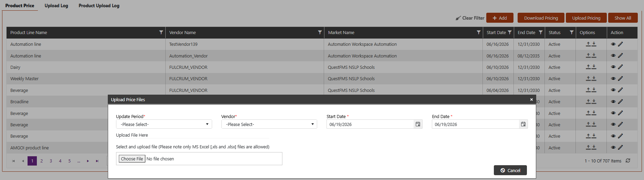Open End Date calendar picker in dialog
Viewport: 644px width, 180px height.
(523, 124)
